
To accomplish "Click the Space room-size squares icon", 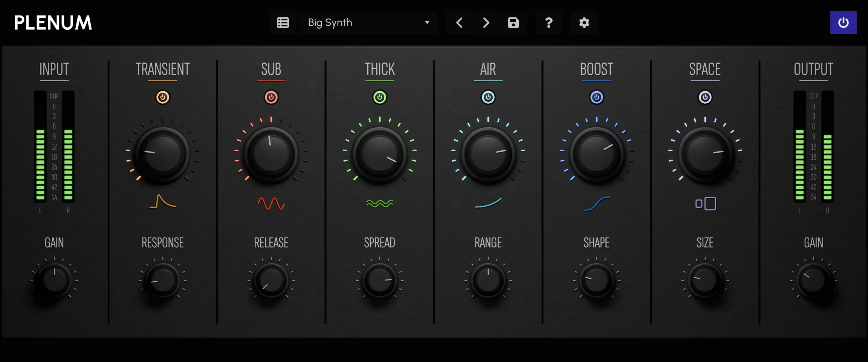I will (706, 204).
